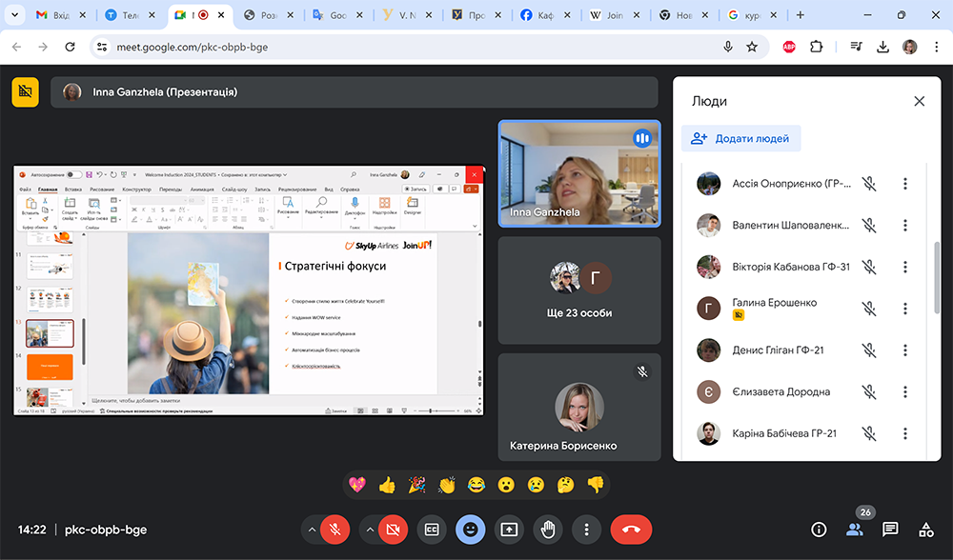Toggle the camera off button
This screenshot has width=953, height=560.
pos(391,530)
